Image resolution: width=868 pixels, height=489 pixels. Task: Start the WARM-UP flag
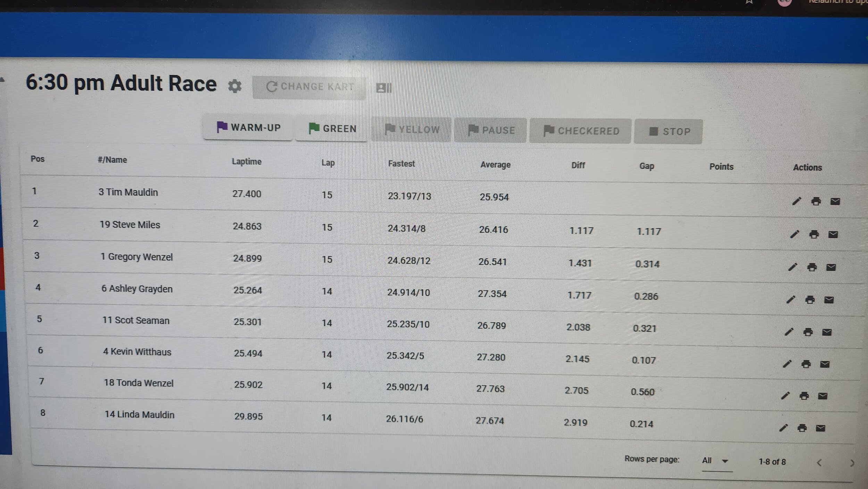click(248, 128)
